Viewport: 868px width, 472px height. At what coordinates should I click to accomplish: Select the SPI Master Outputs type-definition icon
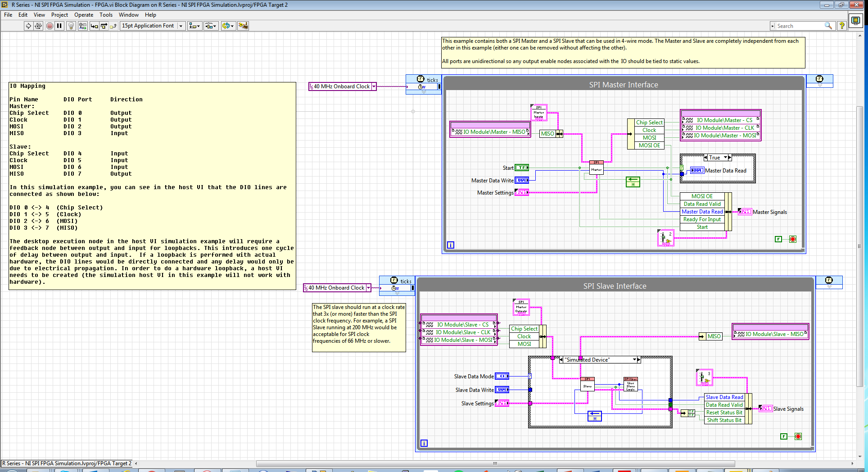[521, 307]
